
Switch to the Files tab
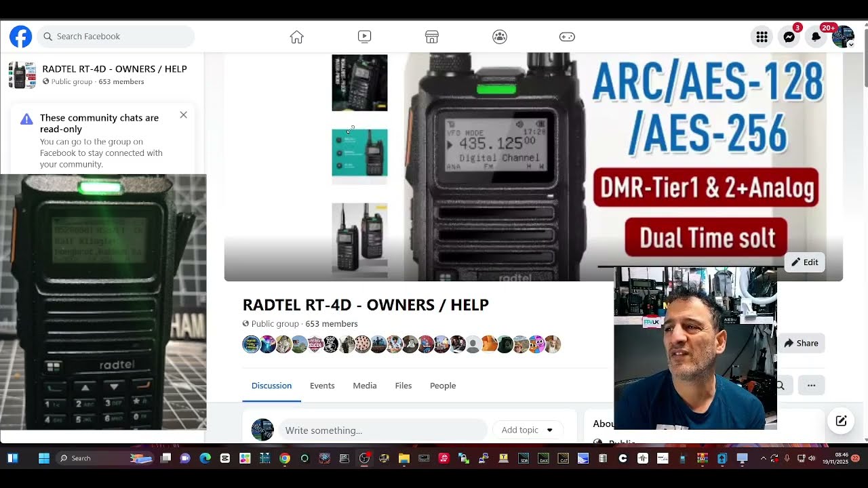tap(403, 386)
